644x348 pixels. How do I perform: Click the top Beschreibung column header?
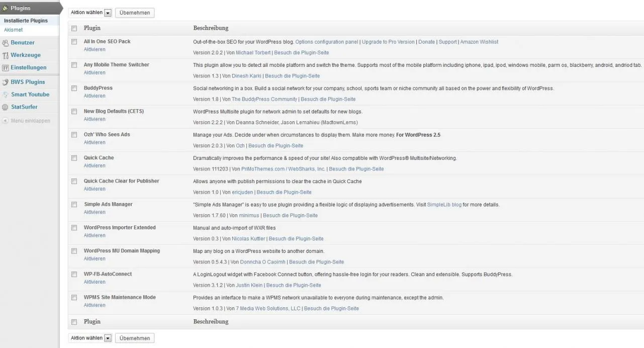pyautogui.click(x=211, y=28)
